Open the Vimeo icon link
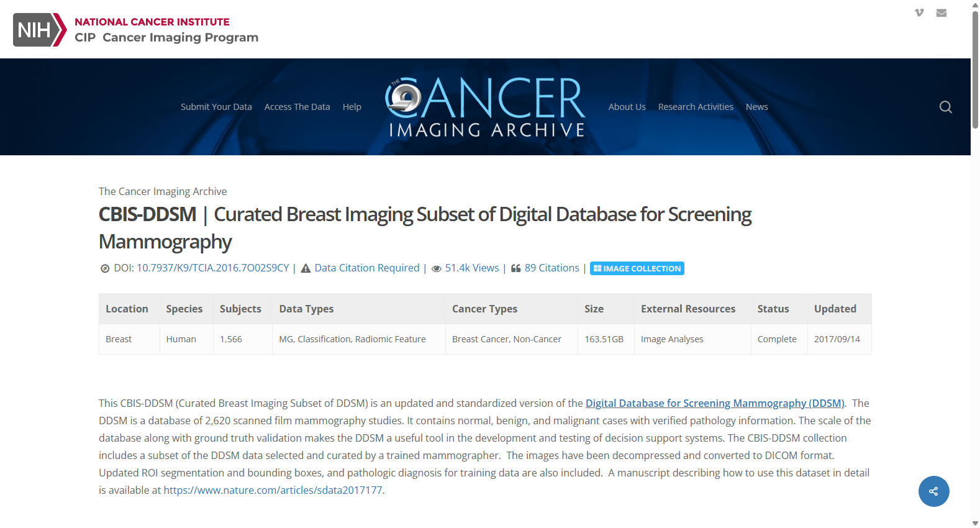 tap(919, 12)
